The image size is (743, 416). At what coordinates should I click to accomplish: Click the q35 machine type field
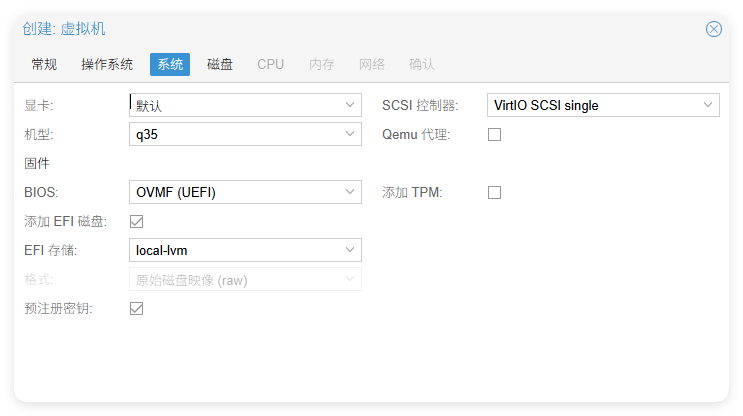click(235, 134)
